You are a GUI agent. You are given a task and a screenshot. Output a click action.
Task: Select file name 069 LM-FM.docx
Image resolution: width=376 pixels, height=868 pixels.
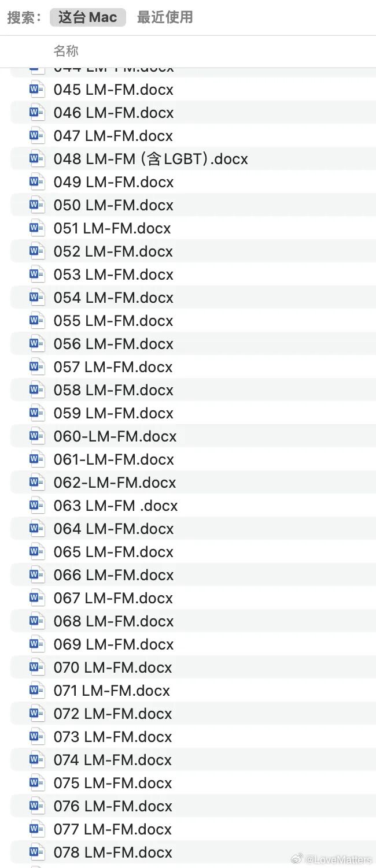(x=113, y=644)
